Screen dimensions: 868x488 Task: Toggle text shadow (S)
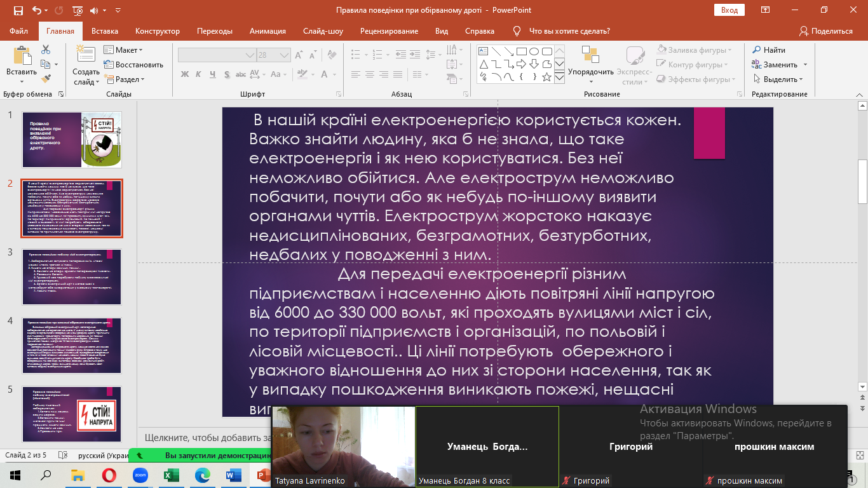click(227, 74)
